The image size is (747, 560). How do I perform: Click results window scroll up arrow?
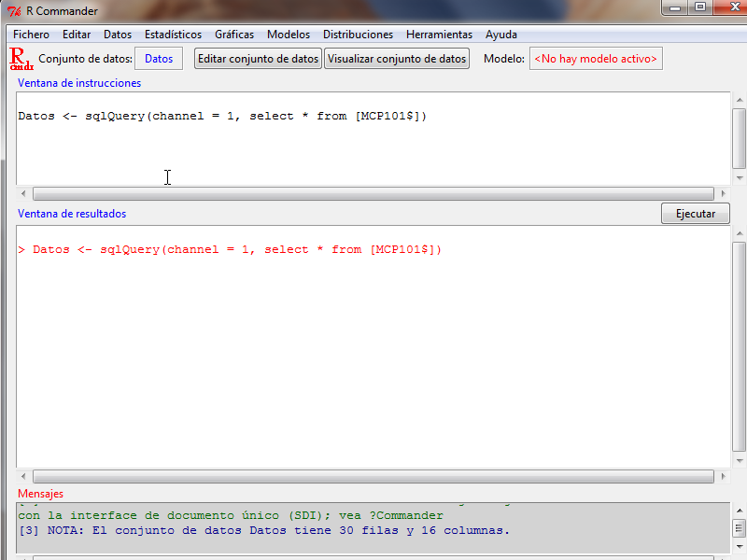pyautogui.click(x=740, y=233)
